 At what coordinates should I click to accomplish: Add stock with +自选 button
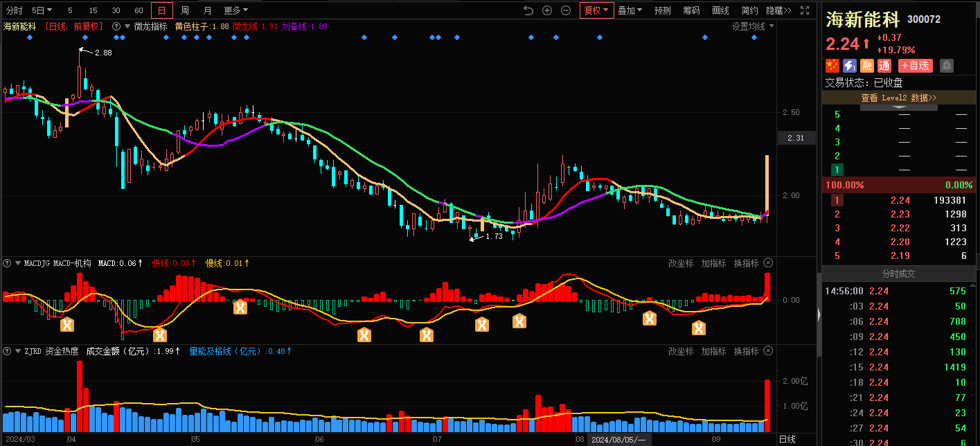(915, 66)
